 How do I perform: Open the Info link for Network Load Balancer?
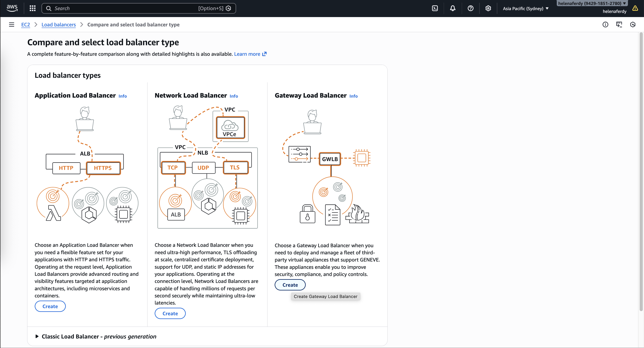point(234,96)
